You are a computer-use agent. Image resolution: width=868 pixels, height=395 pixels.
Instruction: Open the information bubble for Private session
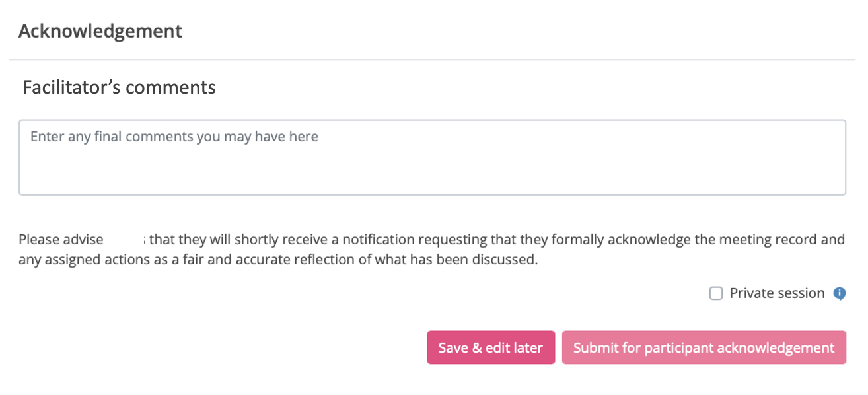point(840,293)
